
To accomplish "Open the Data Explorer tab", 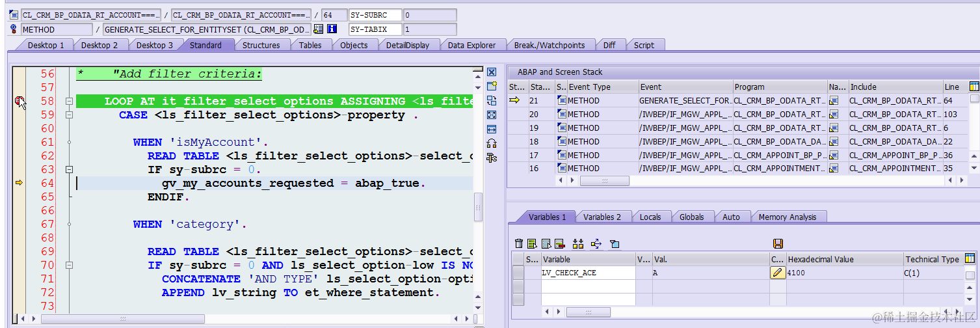I will click(471, 45).
